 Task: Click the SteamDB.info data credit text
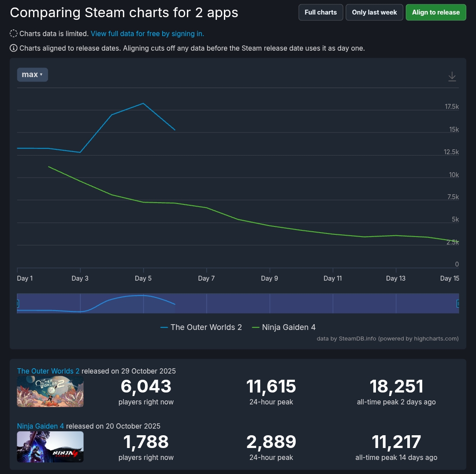[x=388, y=339]
